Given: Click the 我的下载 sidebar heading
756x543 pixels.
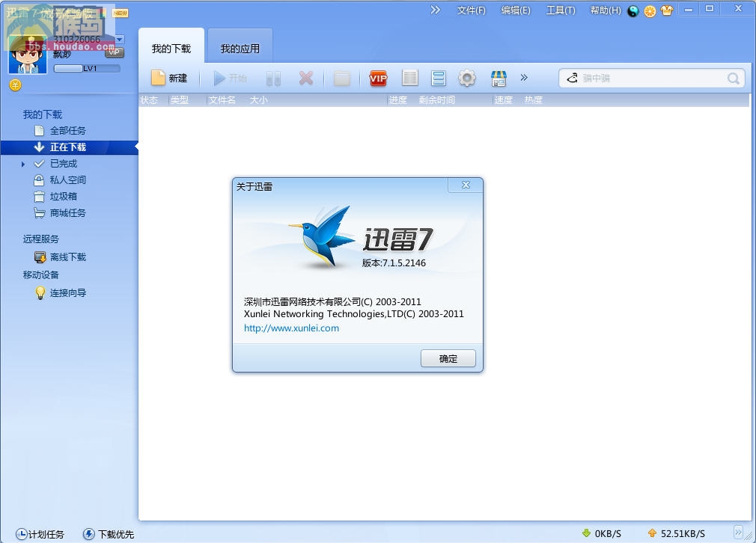Looking at the screenshot, I should 43,114.
